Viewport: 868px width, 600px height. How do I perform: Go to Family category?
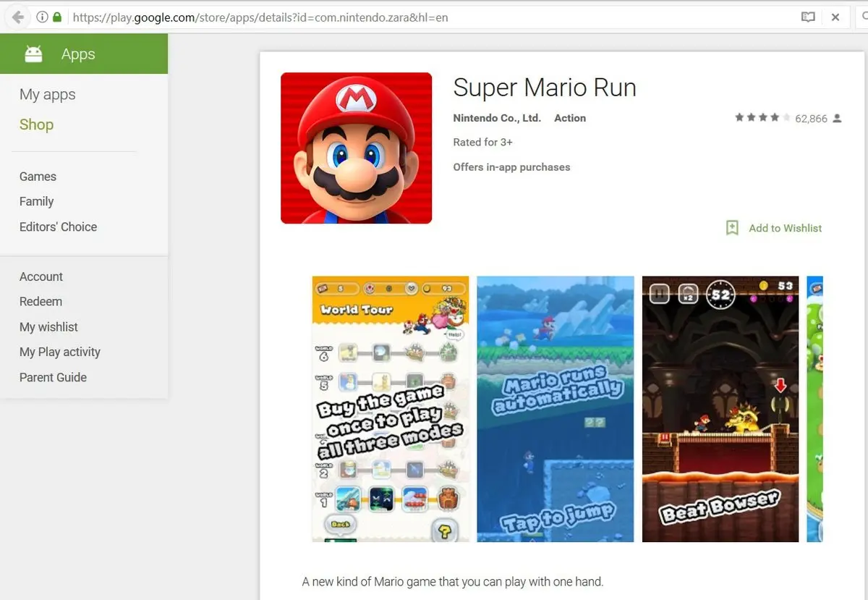pos(37,202)
